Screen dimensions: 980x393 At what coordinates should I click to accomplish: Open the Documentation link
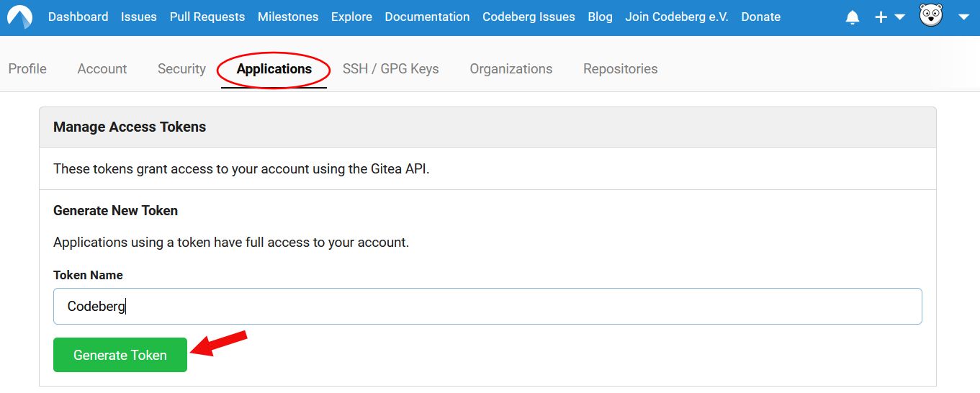coord(427,17)
